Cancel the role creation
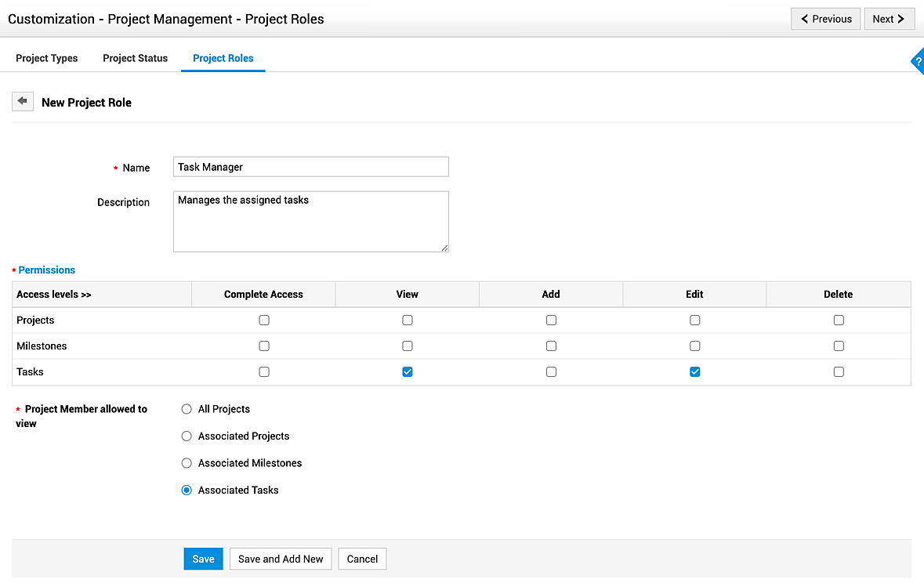Viewport: 924px width, 583px height. pos(362,559)
